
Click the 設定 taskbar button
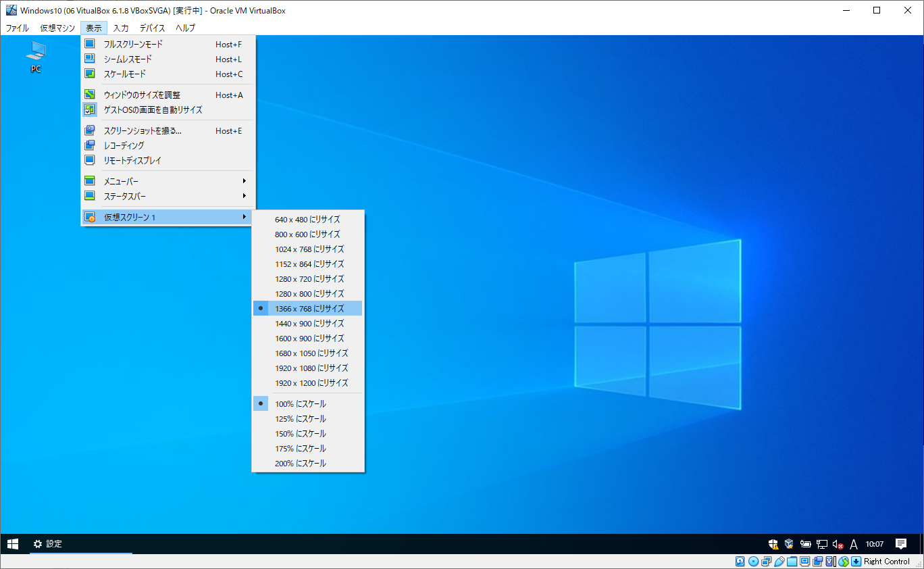pos(47,544)
